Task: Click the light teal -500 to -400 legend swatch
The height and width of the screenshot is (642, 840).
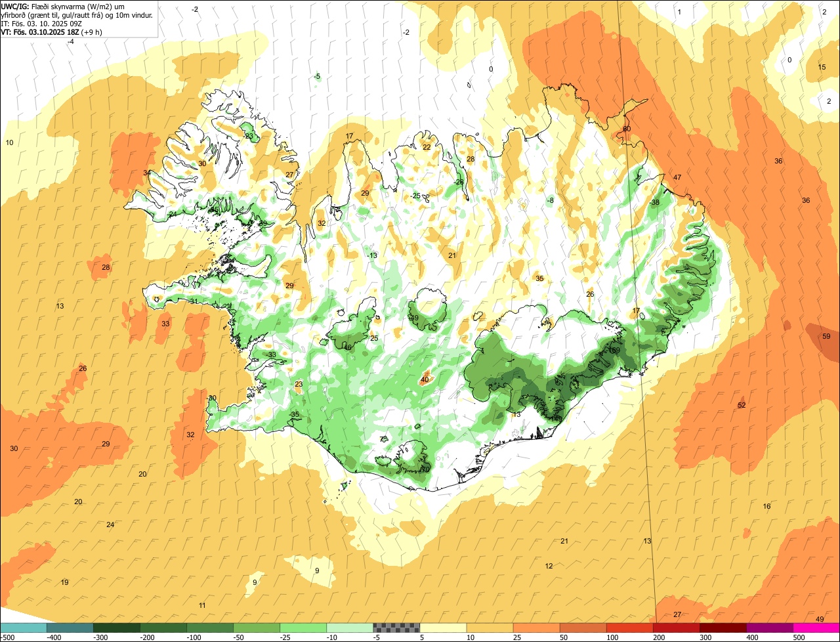Action: click(24, 628)
